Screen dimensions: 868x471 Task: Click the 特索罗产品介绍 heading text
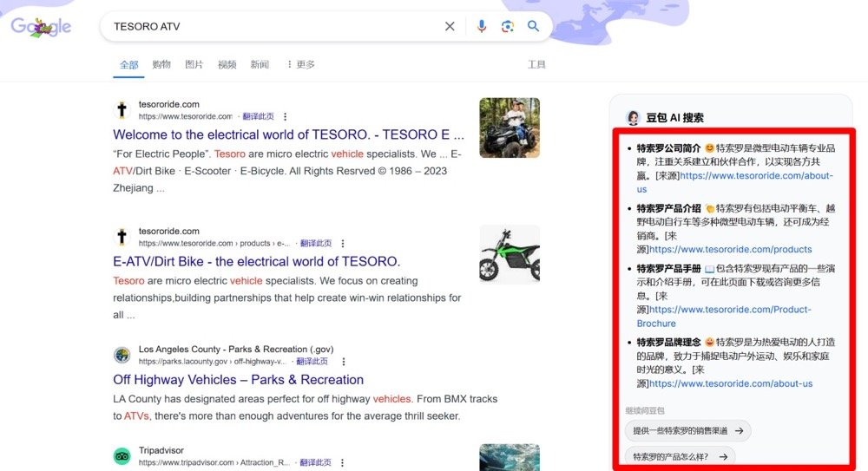[668, 208]
